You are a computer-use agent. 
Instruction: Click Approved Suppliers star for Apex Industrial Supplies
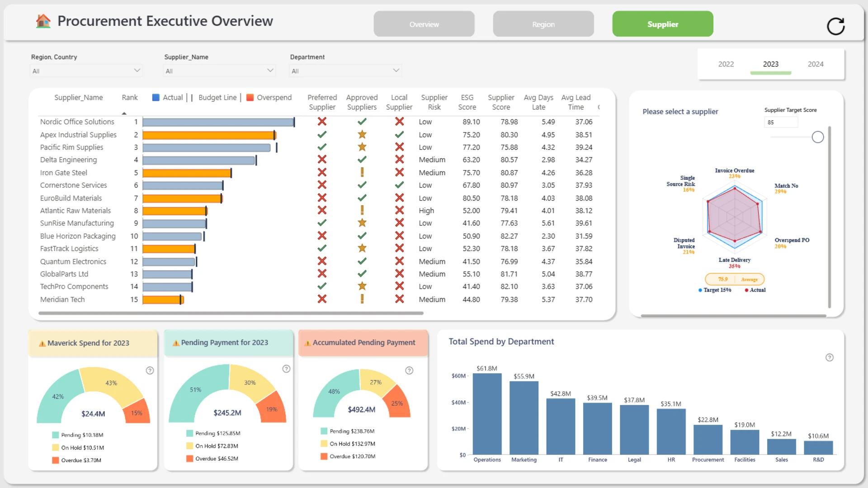point(362,135)
